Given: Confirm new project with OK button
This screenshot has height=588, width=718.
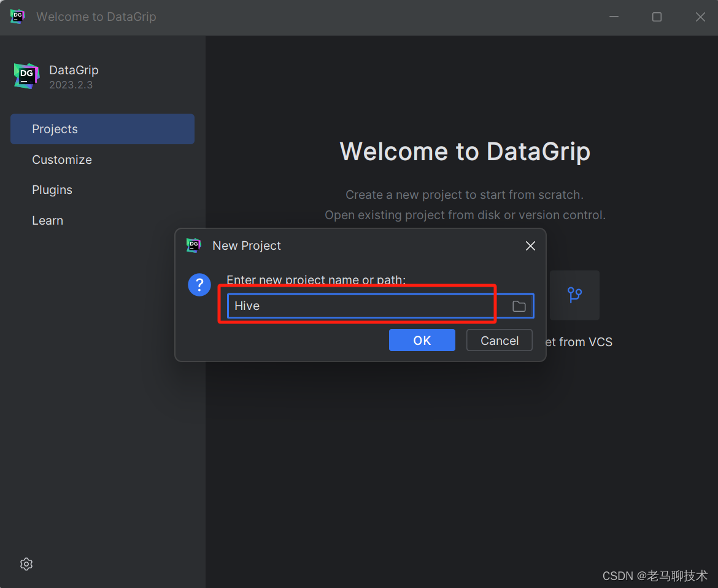Looking at the screenshot, I should pos(422,340).
